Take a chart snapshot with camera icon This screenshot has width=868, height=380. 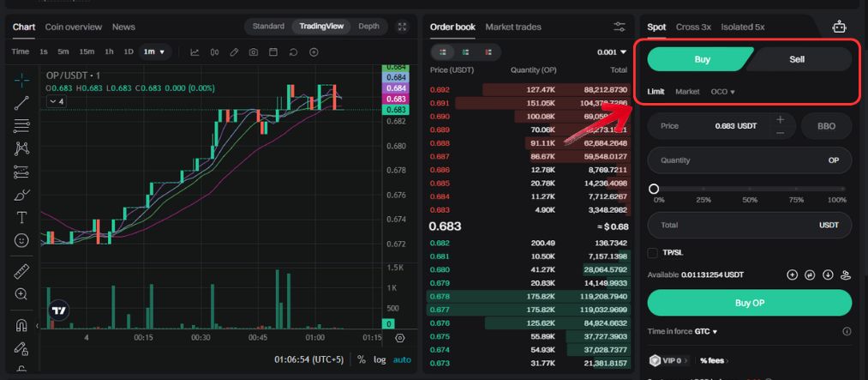coord(253,52)
